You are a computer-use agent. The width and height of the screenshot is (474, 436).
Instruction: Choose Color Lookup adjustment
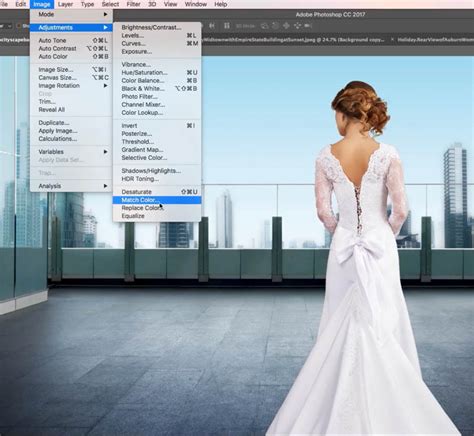click(x=157, y=112)
